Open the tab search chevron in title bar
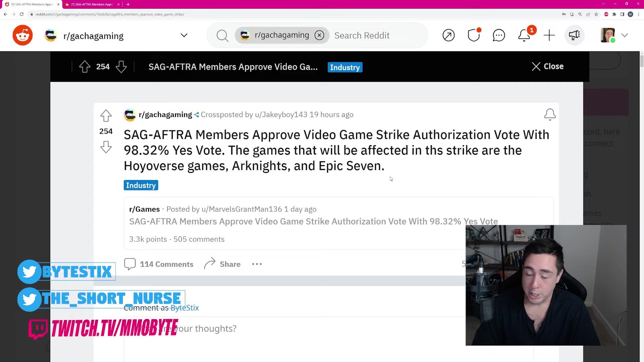644x362 pixels. [603, 4]
